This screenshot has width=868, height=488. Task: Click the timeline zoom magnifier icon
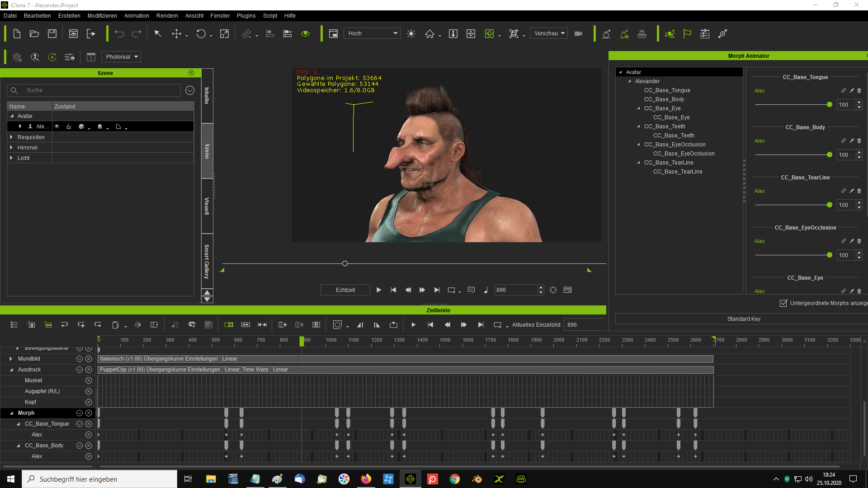click(x=337, y=324)
